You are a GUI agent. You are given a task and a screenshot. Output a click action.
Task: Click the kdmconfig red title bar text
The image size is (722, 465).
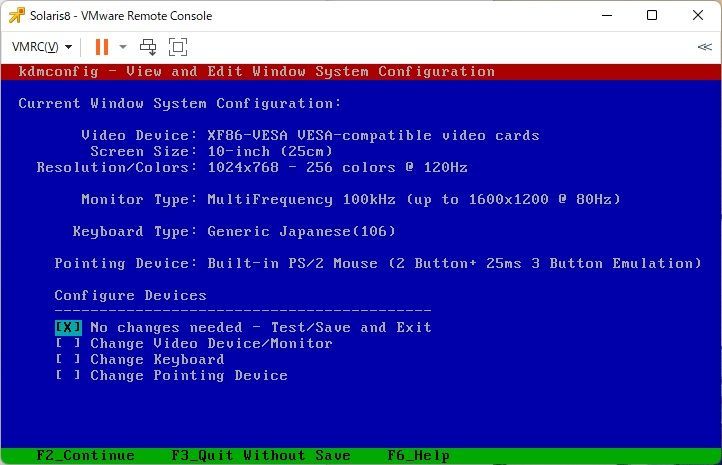(x=256, y=71)
